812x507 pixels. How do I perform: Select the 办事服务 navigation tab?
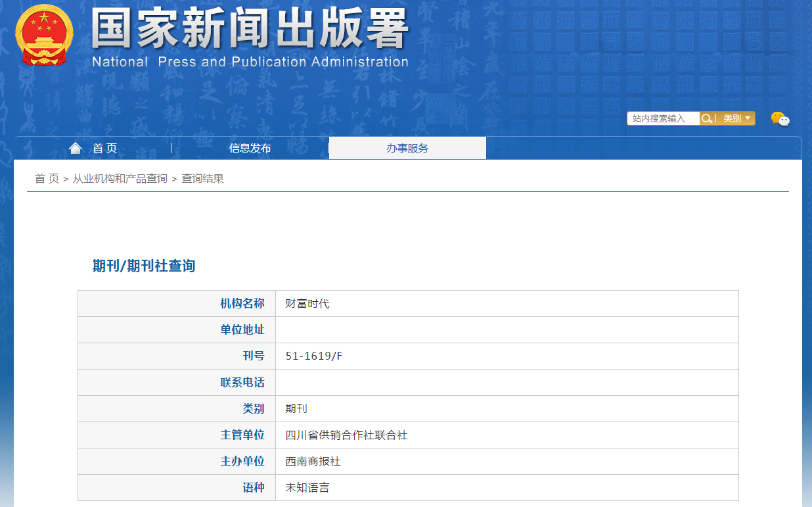pos(407,149)
